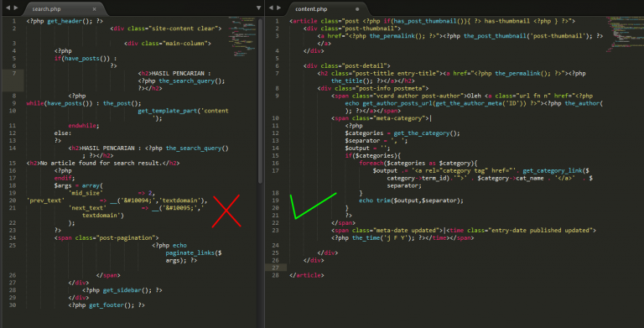Switch to the content.php tab
The image size is (644, 328).
(x=311, y=8)
